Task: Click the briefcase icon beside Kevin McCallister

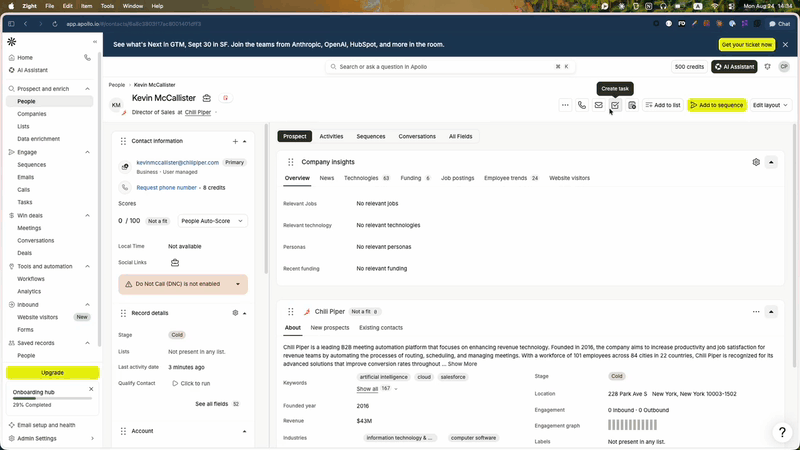Action: (207, 98)
